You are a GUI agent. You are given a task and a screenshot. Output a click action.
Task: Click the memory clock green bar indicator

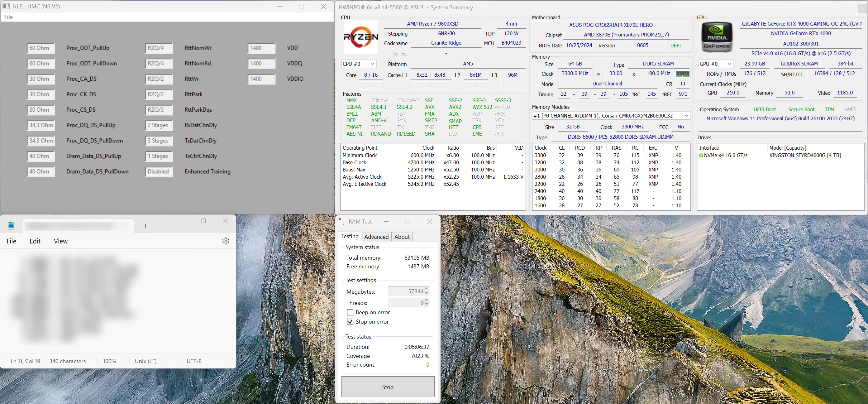click(682, 74)
